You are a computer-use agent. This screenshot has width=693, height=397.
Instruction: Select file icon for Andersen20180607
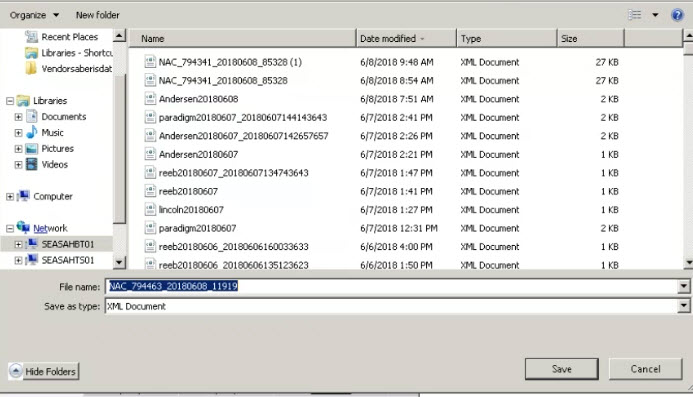[150, 154]
